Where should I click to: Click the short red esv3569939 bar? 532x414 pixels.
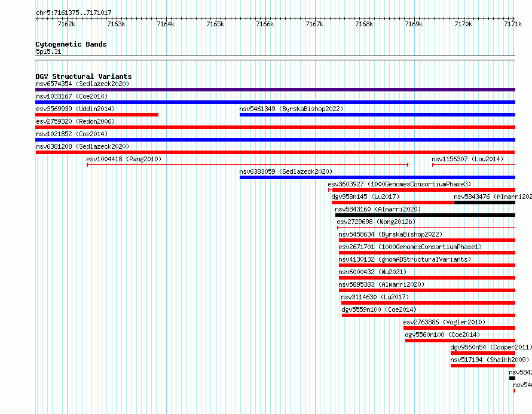(97, 115)
